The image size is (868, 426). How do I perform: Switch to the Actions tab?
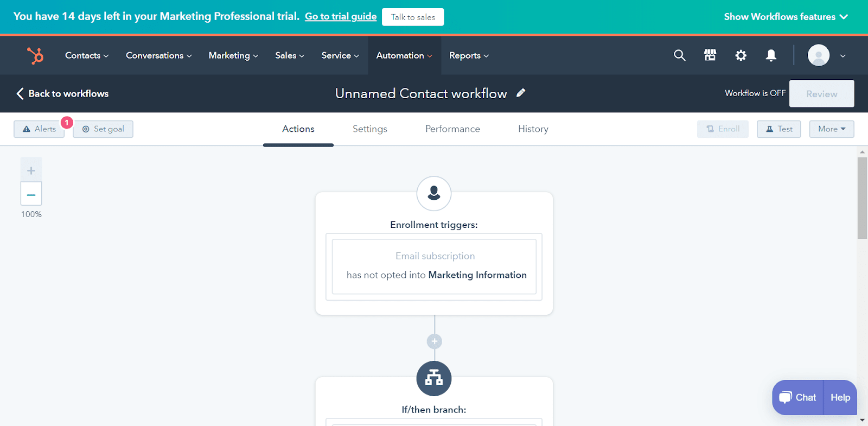(x=298, y=129)
